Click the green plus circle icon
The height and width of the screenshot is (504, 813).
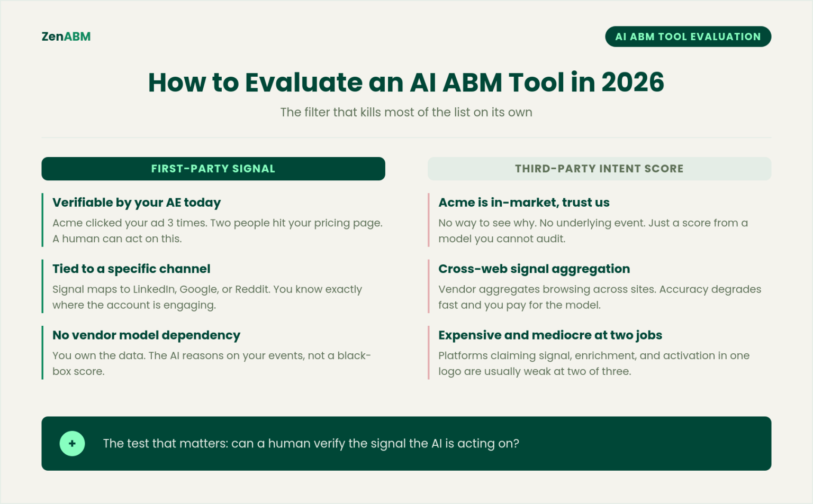pos(72,443)
